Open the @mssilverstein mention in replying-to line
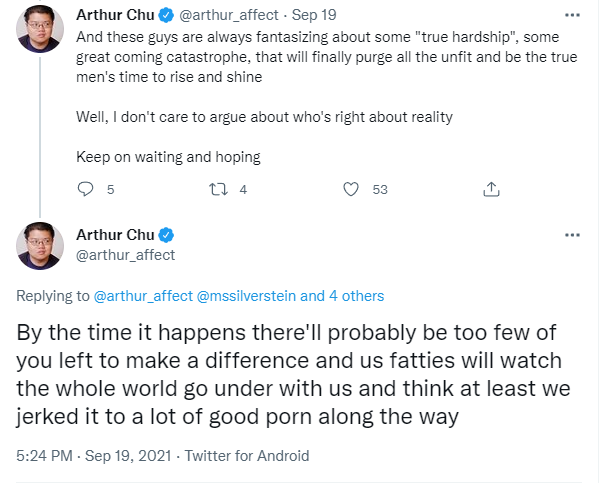 click(x=246, y=296)
